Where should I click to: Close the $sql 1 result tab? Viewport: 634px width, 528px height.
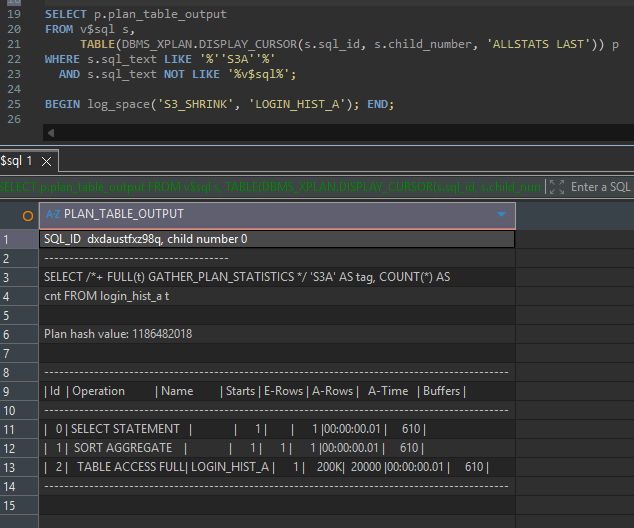click(x=46, y=162)
